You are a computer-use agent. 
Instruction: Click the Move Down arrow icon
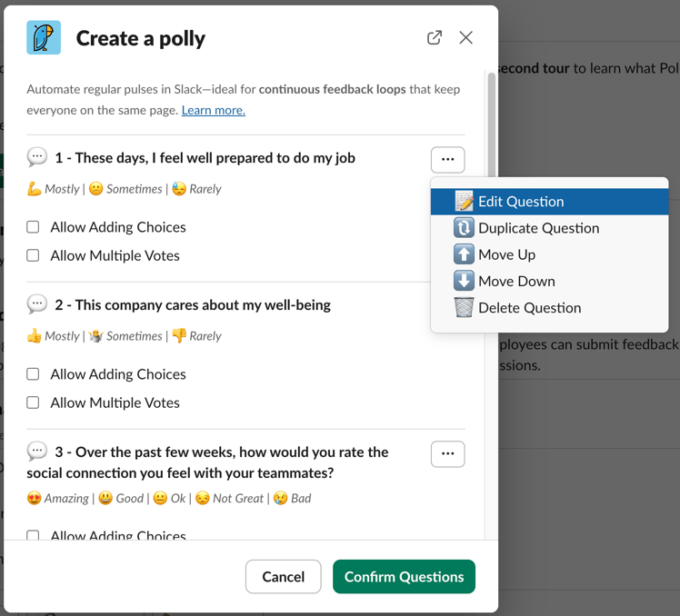(464, 281)
